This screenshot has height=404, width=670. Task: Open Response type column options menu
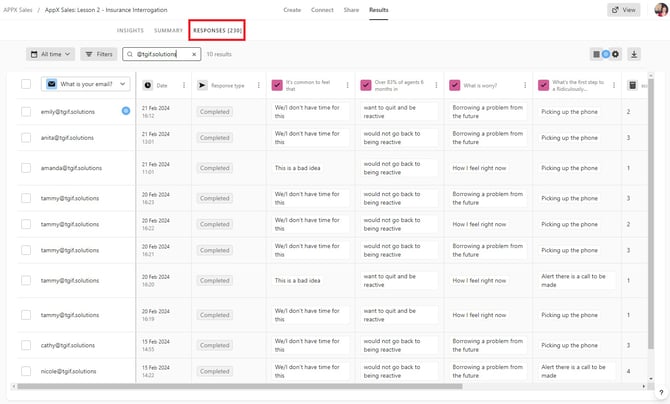(x=261, y=86)
